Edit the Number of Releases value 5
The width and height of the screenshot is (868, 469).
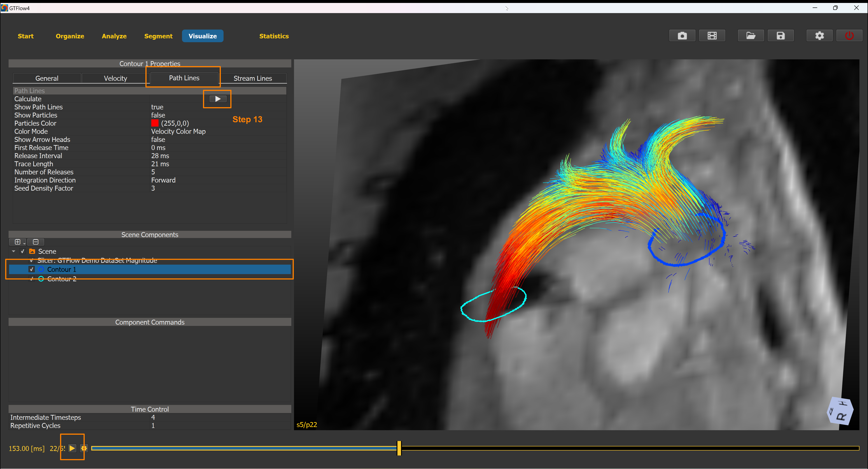click(218, 172)
